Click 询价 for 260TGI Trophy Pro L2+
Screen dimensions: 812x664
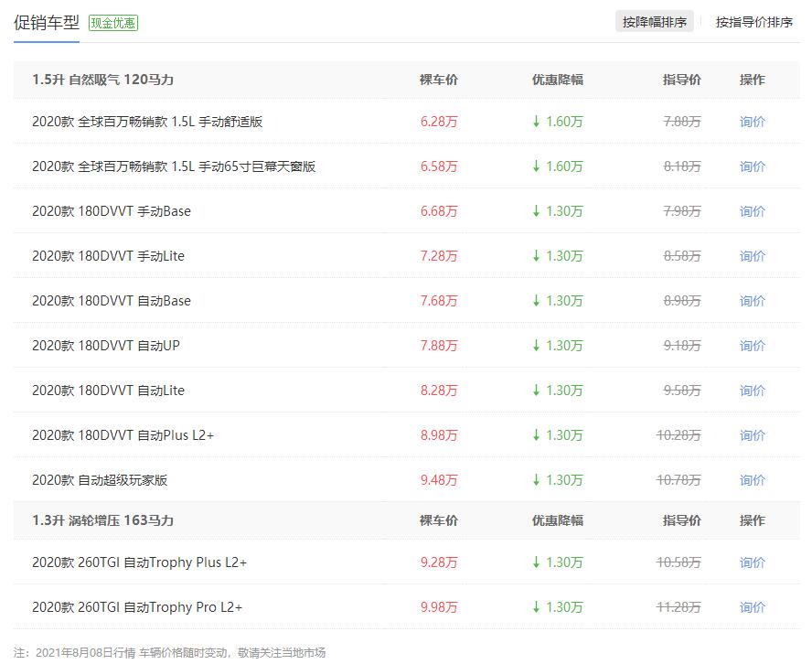click(753, 607)
